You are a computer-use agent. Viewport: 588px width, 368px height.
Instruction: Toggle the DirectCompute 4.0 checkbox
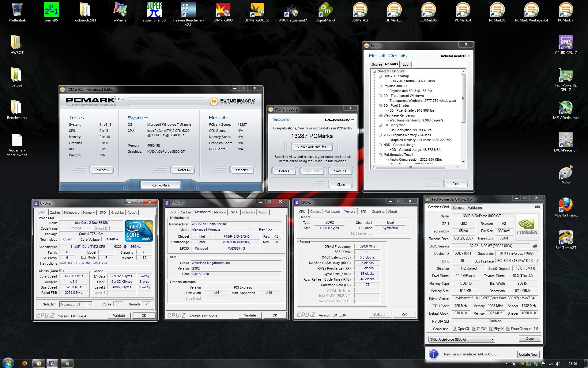coord(508,329)
